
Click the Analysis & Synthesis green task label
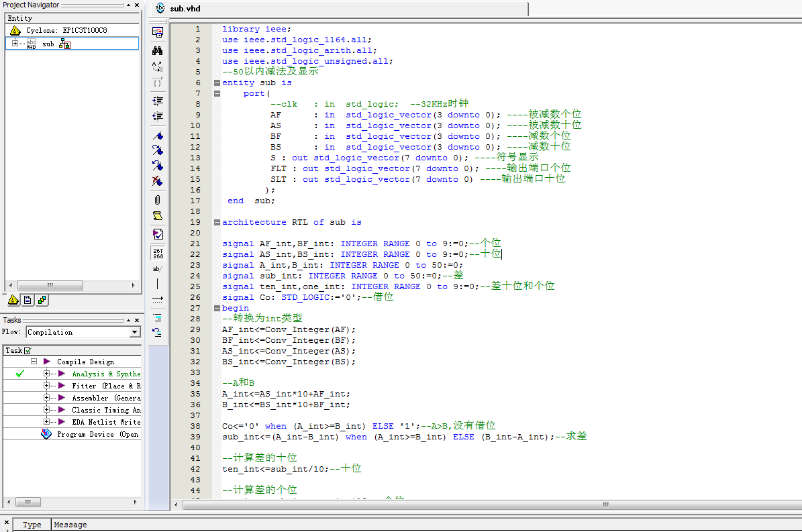tap(106, 374)
